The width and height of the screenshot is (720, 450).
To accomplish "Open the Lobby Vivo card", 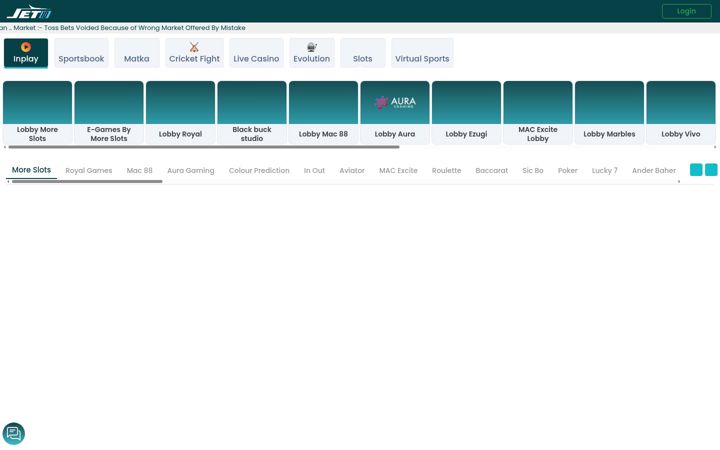I will click(x=681, y=112).
